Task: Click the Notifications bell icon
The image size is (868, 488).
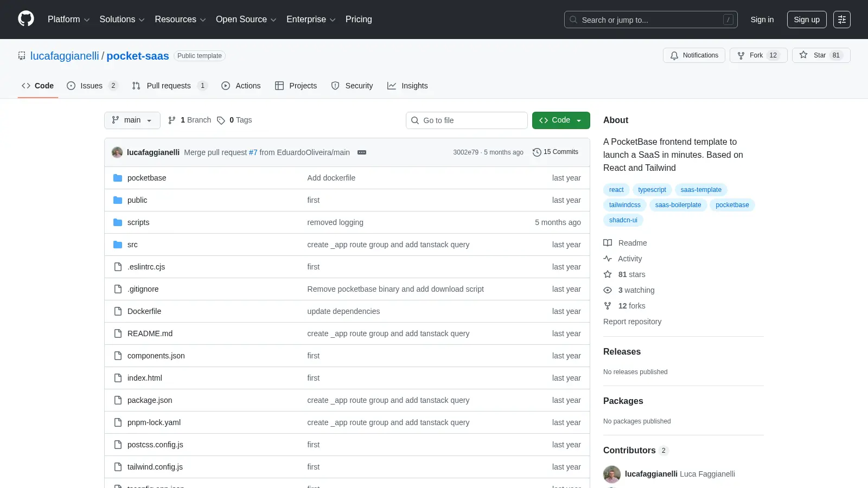Action: point(674,55)
